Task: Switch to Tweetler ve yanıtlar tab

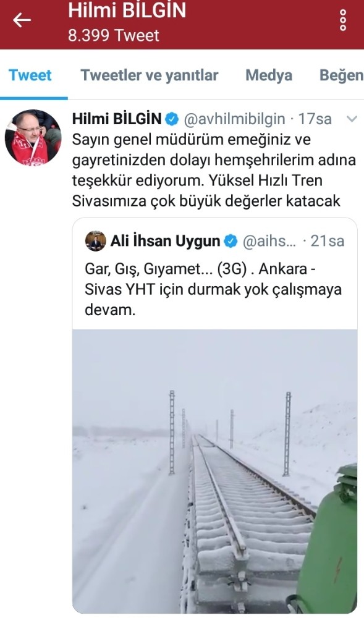Action: point(150,75)
